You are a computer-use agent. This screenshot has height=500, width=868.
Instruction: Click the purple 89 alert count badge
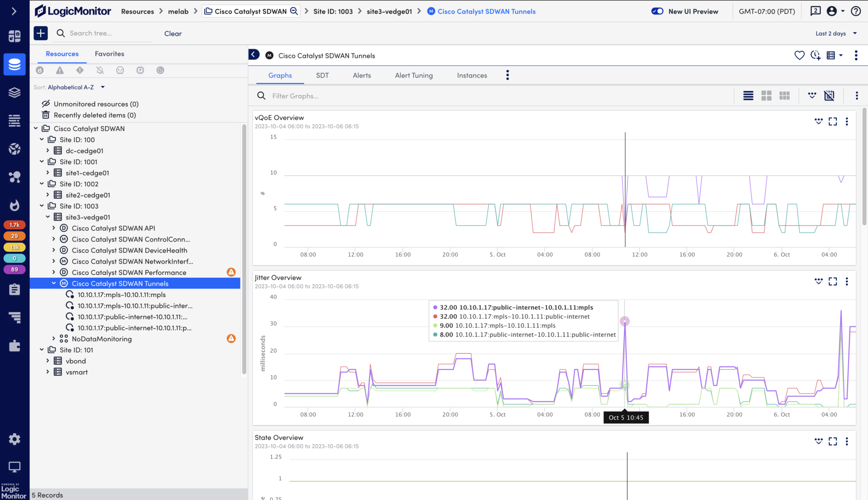(14, 269)
